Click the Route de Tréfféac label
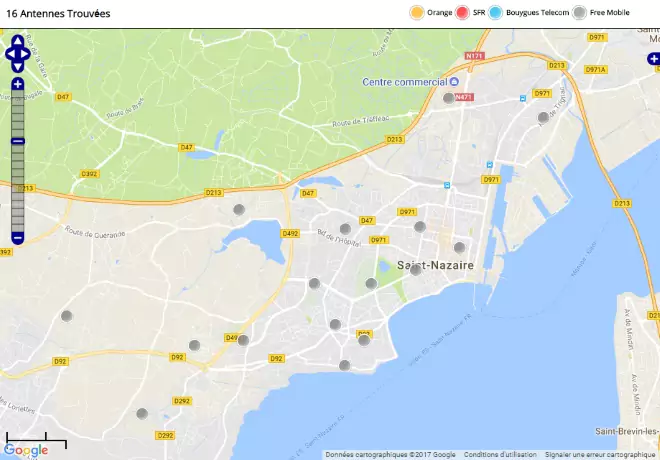The height and width of the screenshot is (460, 660). 361,121
